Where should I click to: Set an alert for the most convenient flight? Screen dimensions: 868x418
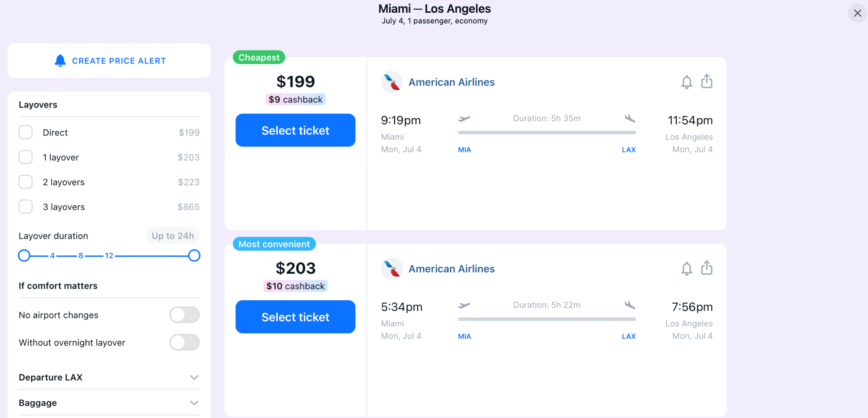pyautogui.click(x=686, y=268)
